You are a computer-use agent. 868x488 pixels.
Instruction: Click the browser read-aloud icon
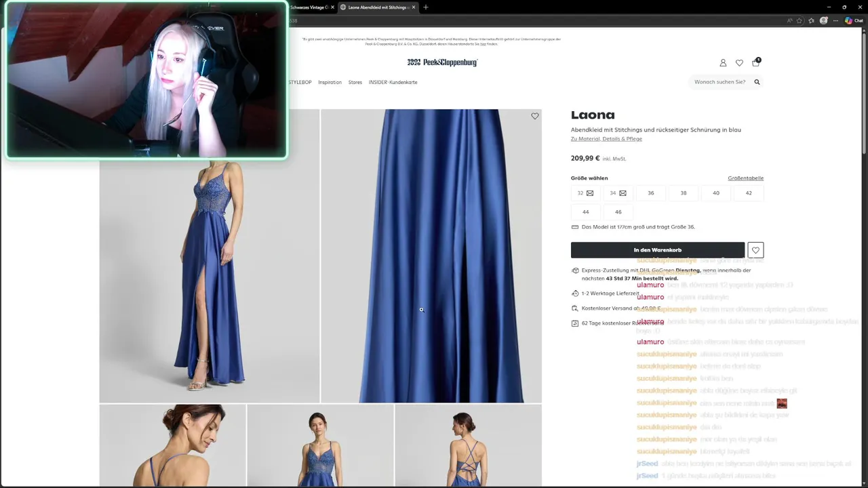789,20
